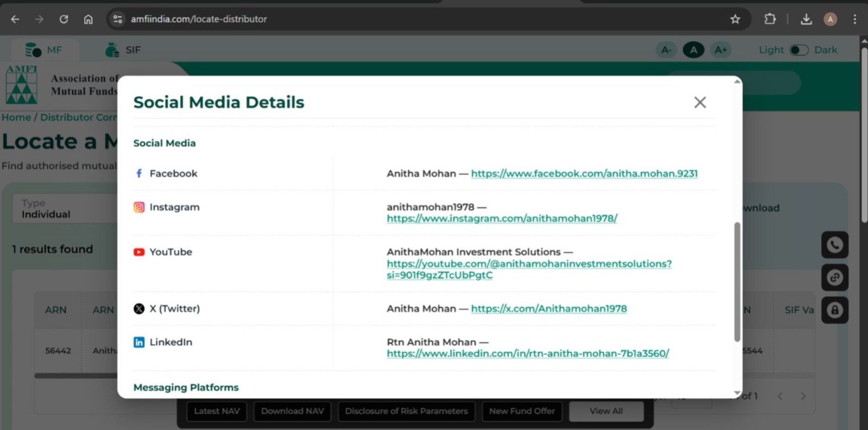
Task: Go to Home in the breadcrumb
Action: click(x=16, y=117)
